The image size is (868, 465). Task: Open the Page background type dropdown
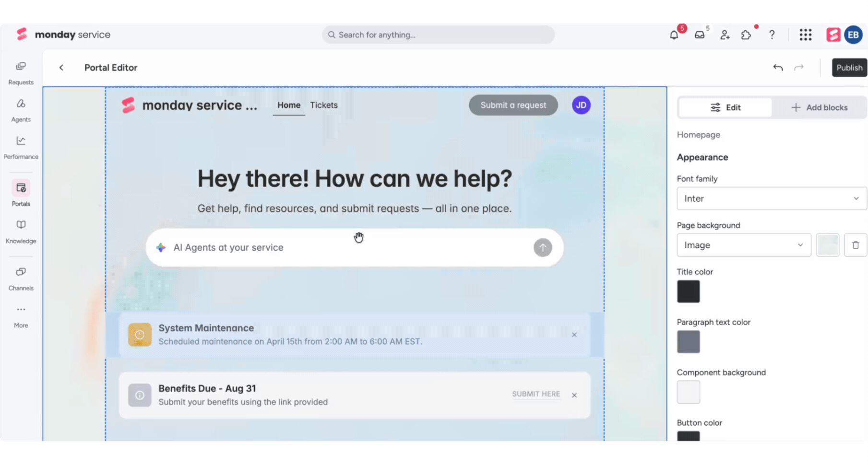[x=744, y=245]
